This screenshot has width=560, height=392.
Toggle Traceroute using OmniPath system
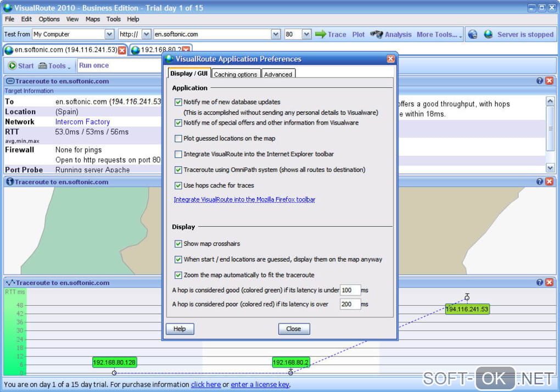(178, 170)
